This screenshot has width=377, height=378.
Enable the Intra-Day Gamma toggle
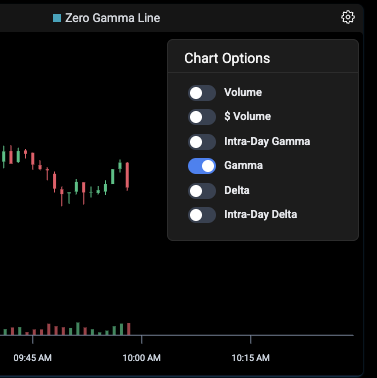tap(202, 142)
